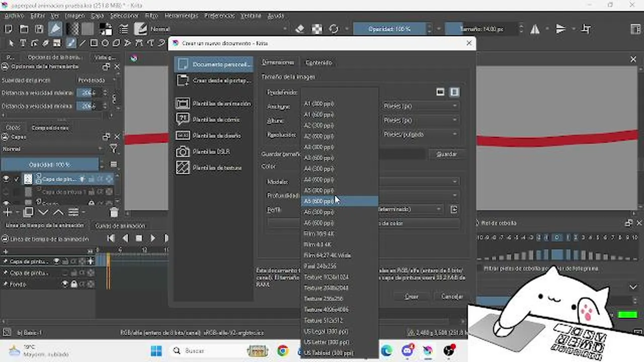Open the Archivo menu
This screenshot has height=362, width=644.
click(x=14, y=16)
